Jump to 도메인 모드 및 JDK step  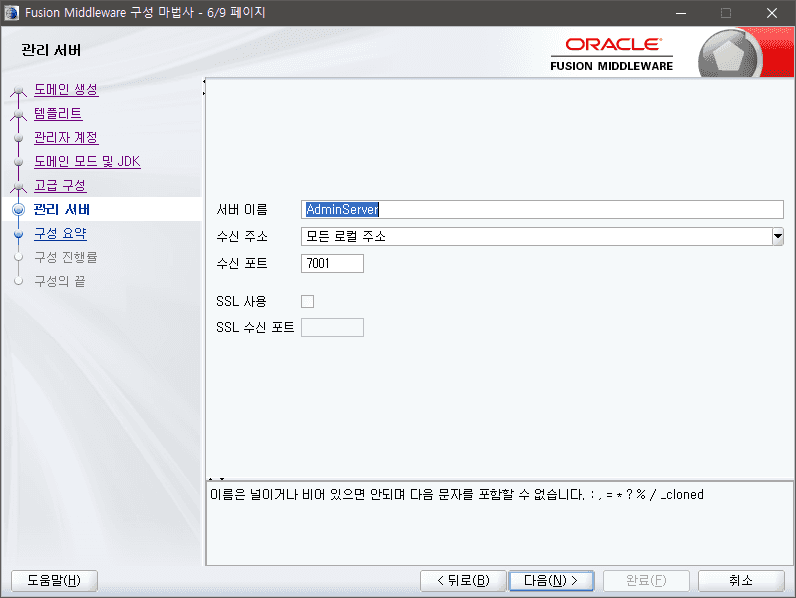point(87,161)
